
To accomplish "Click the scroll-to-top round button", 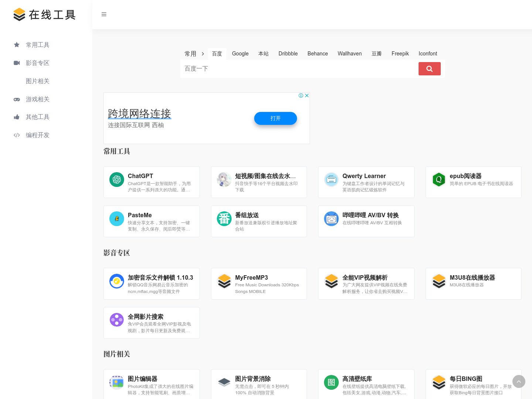I will 519,381.
